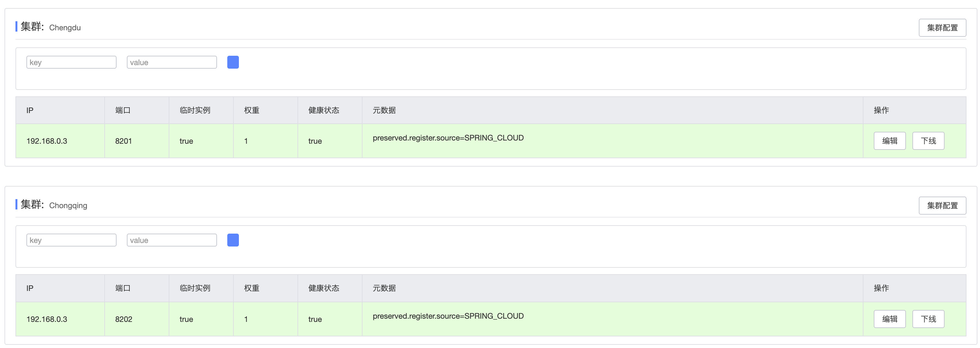Click 临时实例 column header in Chongqing table
This screenshot has height=348, width=980.
(195, 288)
